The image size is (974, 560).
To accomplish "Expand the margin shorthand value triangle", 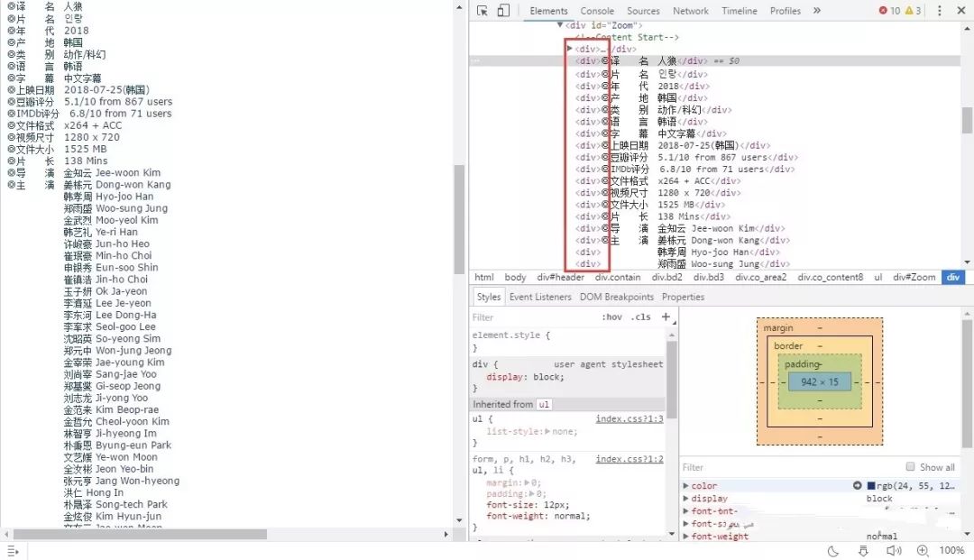I will [x=526, y=482].
